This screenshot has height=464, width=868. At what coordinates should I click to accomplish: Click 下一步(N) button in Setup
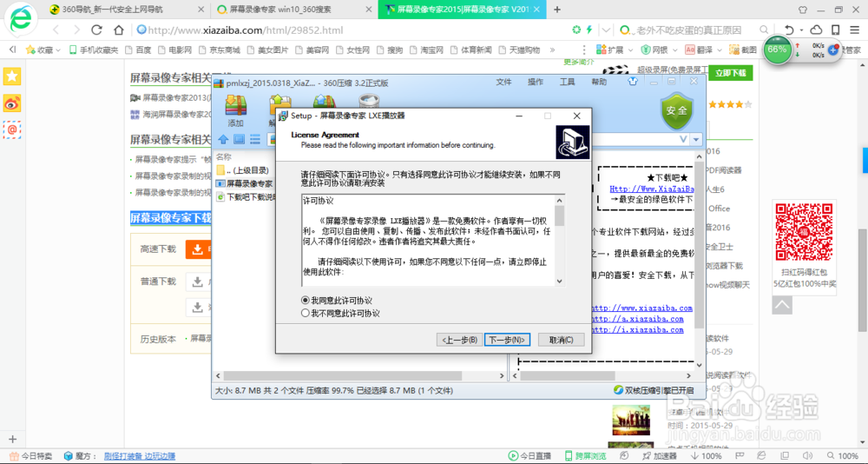[x=507, y=340]
